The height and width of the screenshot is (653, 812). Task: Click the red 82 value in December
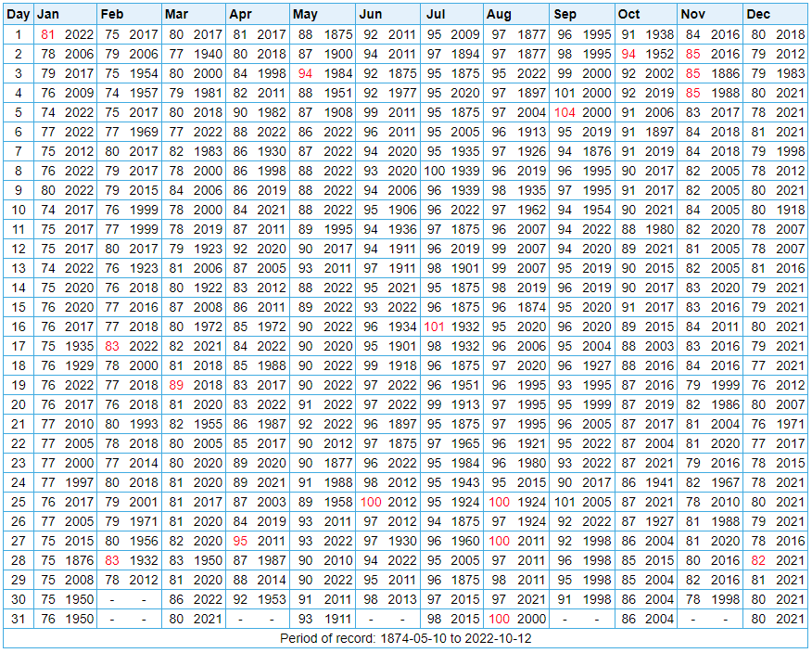(x=758, y=560)
